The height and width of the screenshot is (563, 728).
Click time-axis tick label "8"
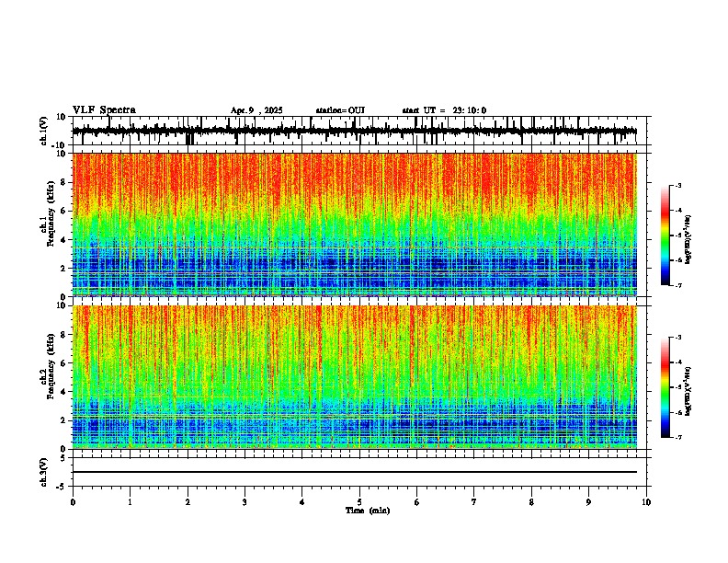pos(531,502)
